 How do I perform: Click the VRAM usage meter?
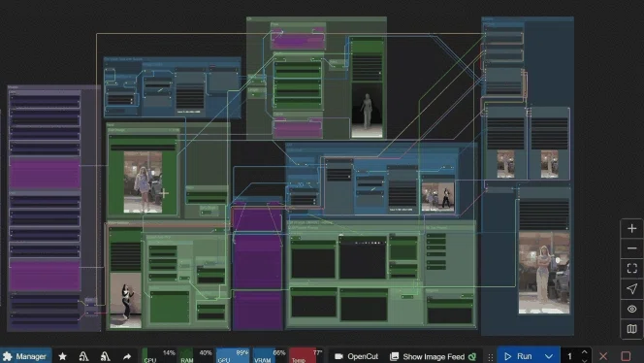(269, 356)
